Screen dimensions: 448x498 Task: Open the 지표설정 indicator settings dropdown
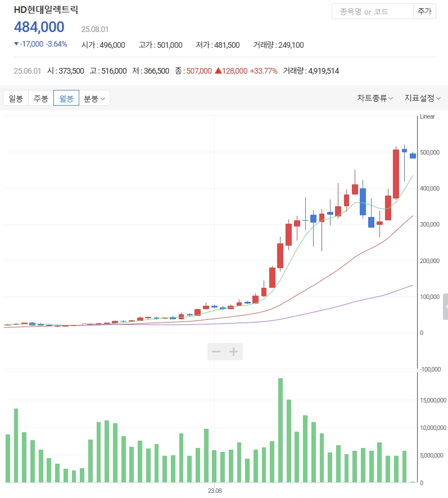coord(422,98)
